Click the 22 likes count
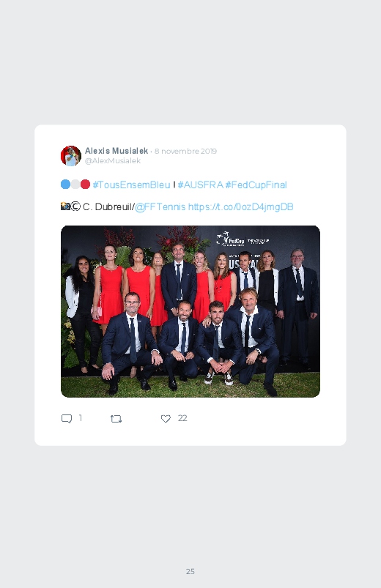This screenshot has width=381, height=588. pos(182,418)
